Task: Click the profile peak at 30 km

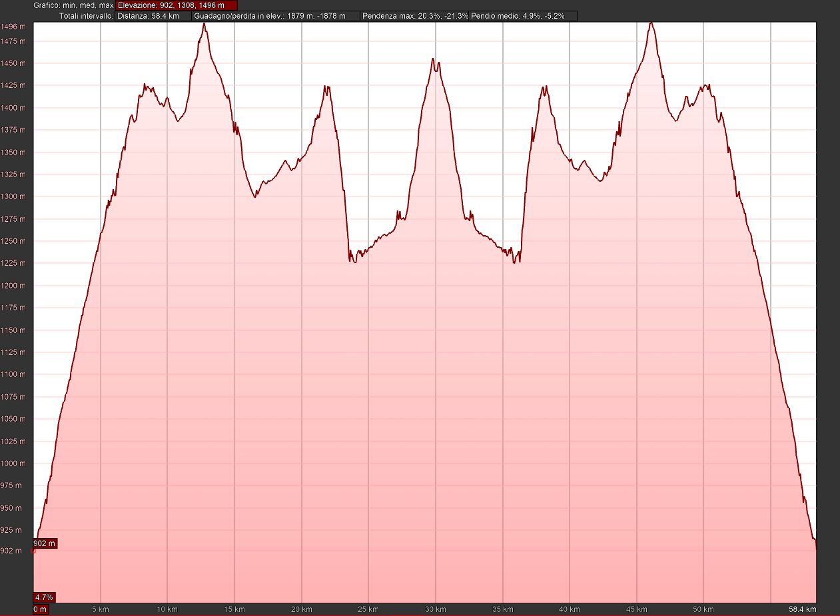Action: tap(434, 59)
